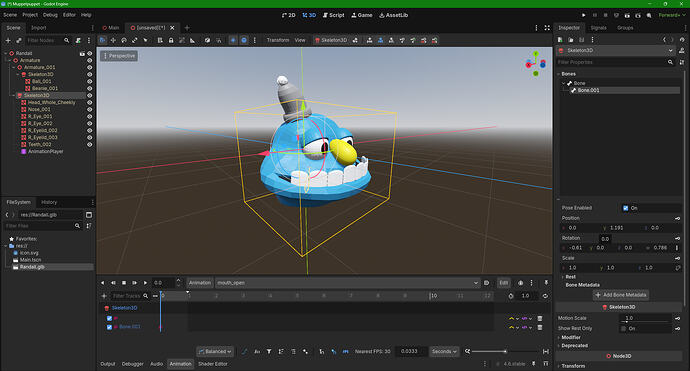Viewport: 690px width, 371px height.
Task: Toggle visibility of Teeth_002 node
Action: [x=89, y=144]
